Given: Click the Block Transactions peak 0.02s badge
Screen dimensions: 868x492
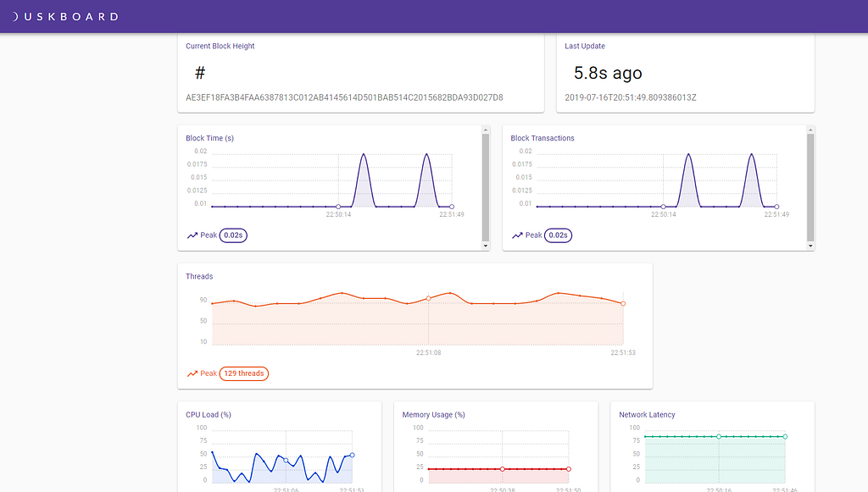Looking at the screenshot, I should point(559,235).
